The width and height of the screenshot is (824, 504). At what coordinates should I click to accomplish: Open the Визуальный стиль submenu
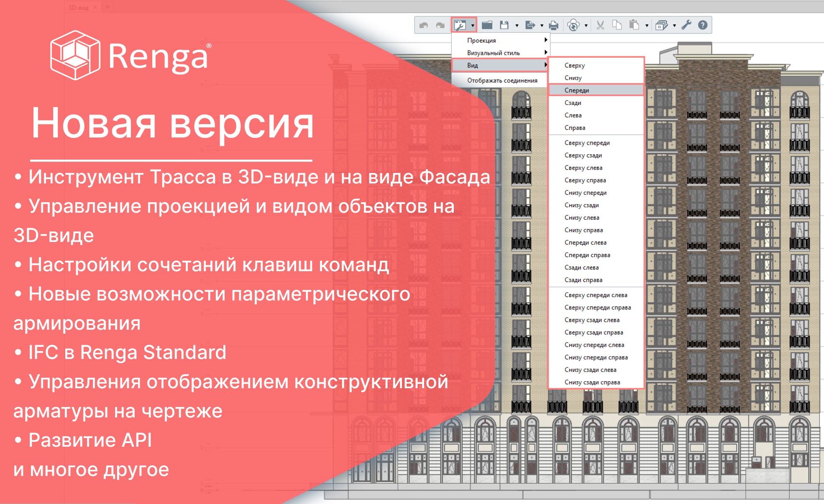tap(501, 53)
